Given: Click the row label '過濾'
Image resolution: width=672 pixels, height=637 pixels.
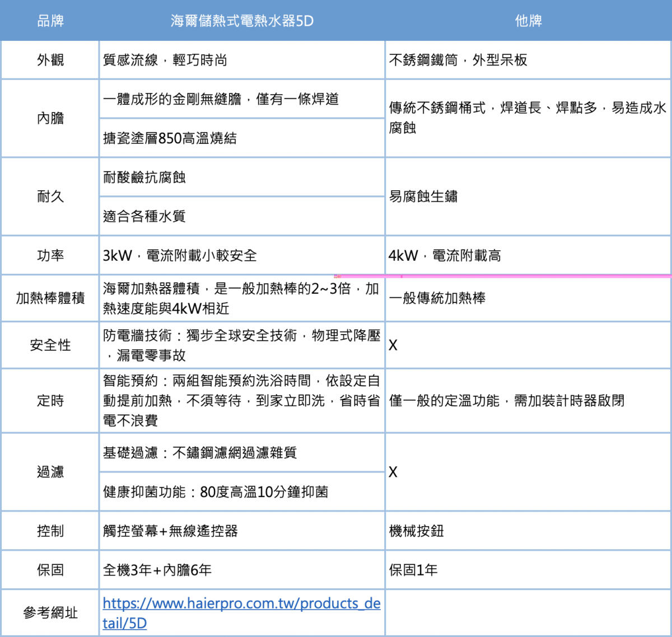Looking at the screenshot, I should [x=50, y=472].
